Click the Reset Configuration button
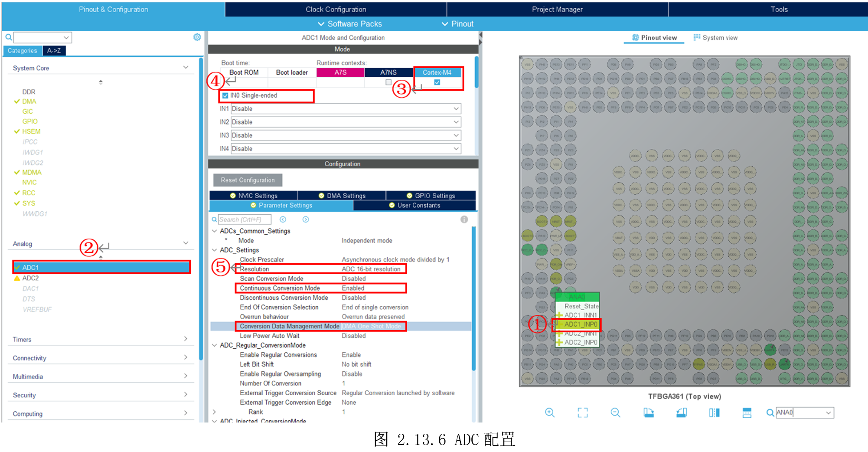Screen dimensions: 868x452 tap(247, 180)
